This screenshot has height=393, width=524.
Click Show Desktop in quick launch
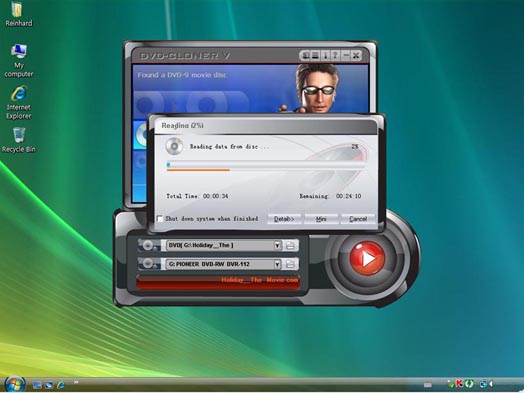[x=37, y=385]
